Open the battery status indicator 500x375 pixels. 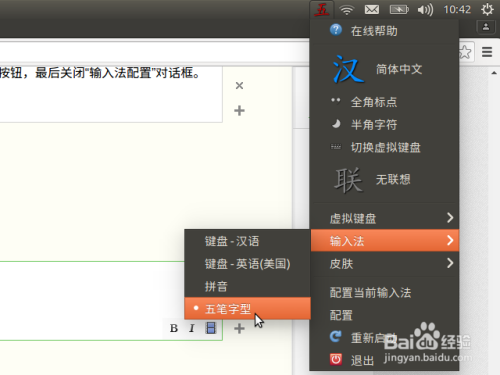[x=399, y=10]
